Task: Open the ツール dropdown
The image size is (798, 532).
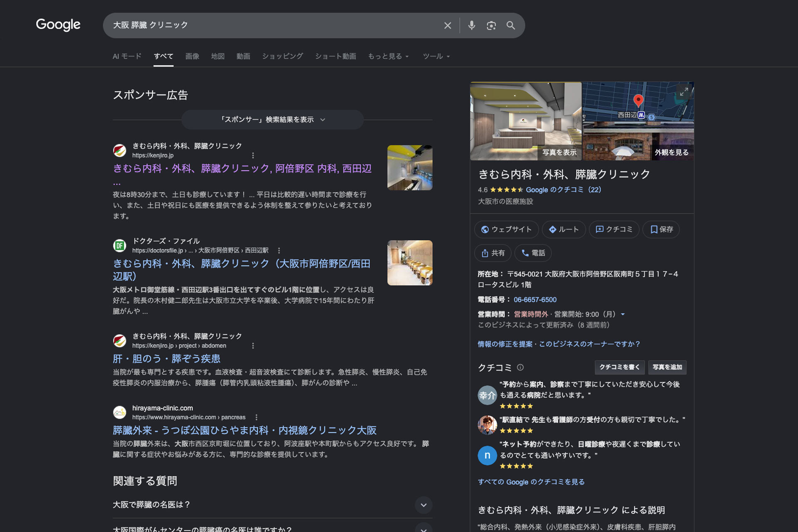Action: (436, 56)
